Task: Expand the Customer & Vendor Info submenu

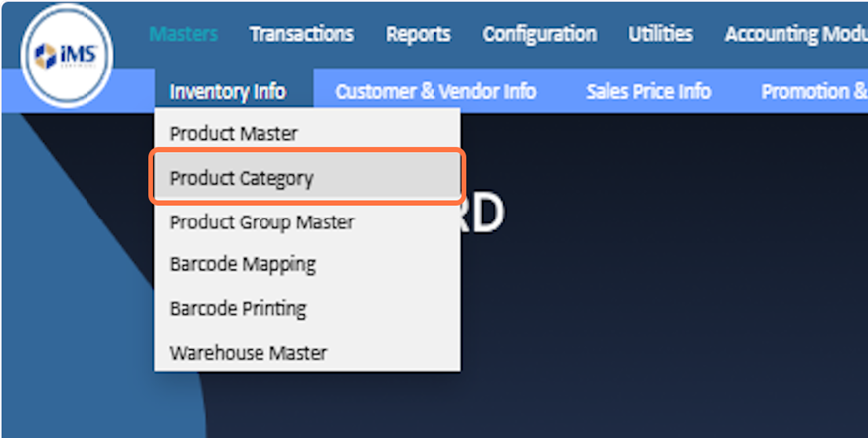Action: (435, 92)
